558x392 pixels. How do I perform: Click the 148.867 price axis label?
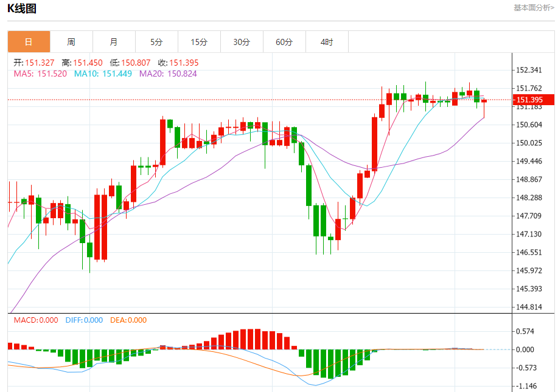pos(529,179)
